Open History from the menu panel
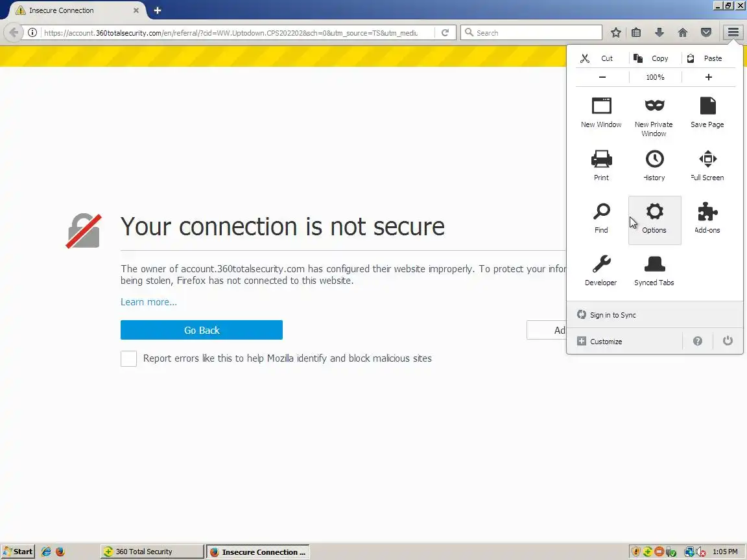Image resolution: width=747 pixels, height=560 pixels. tap(654, 166)
